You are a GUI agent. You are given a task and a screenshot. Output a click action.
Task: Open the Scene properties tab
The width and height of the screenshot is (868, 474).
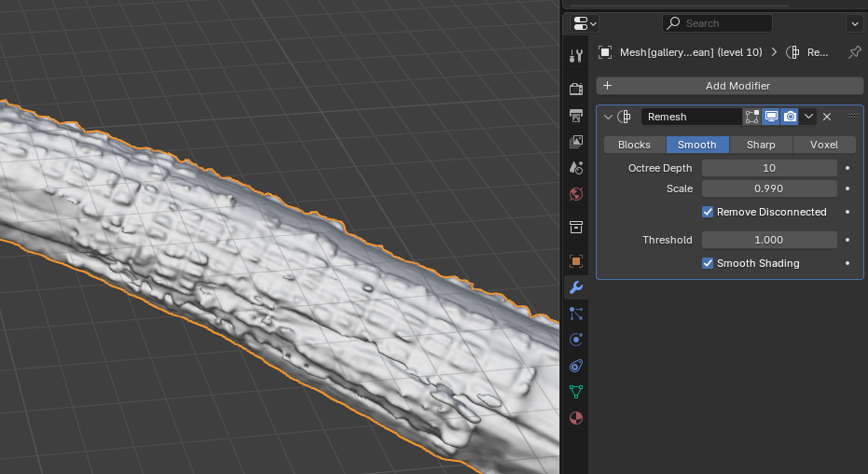pyautogui.click(x=576, y=167)
